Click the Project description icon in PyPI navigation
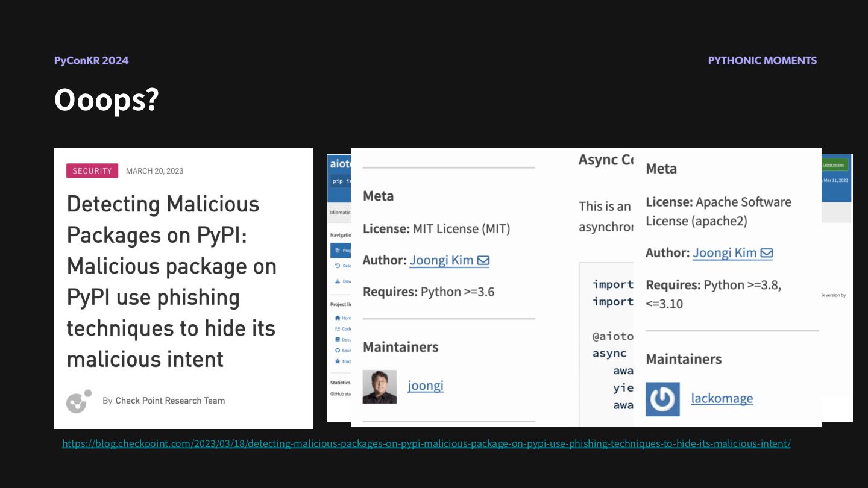This screenshot has height=488, width=868. click(338, 250)
